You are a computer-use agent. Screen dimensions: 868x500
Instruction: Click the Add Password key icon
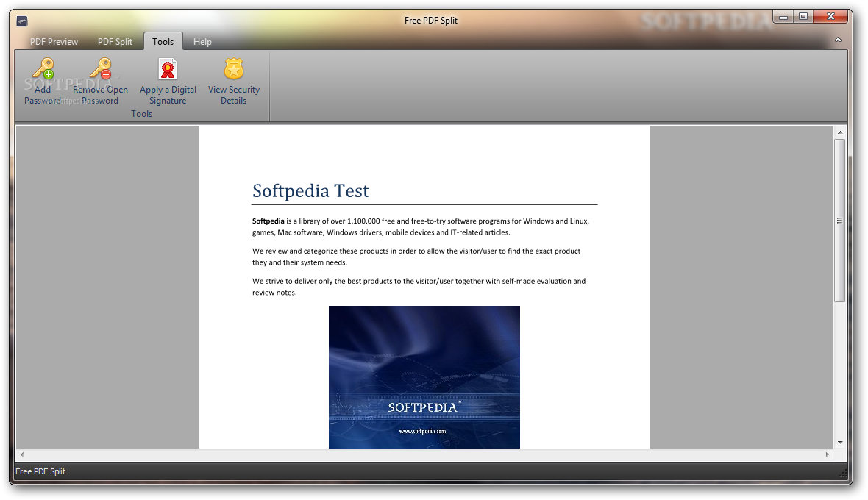(x=43, y=68)
